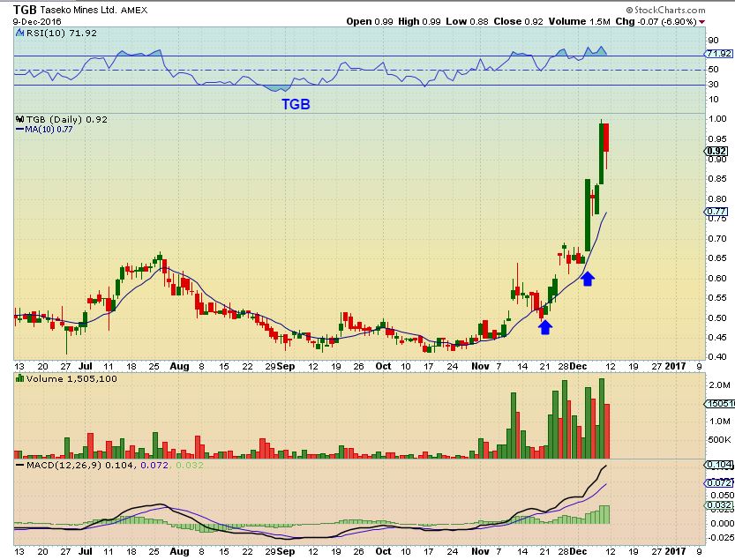
Task: Click the 500K label on volume axis
Action: (720, 439)
